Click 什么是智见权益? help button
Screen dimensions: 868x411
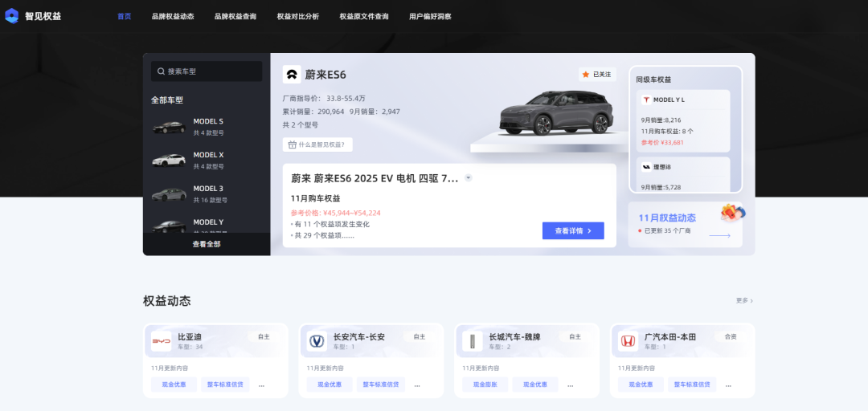tap(317, 145)
